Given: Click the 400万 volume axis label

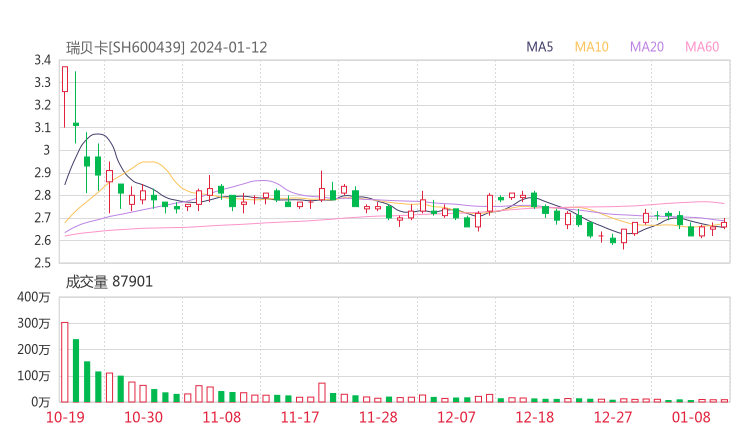Looking at the screenshot, I should click(x=34, y=297).
